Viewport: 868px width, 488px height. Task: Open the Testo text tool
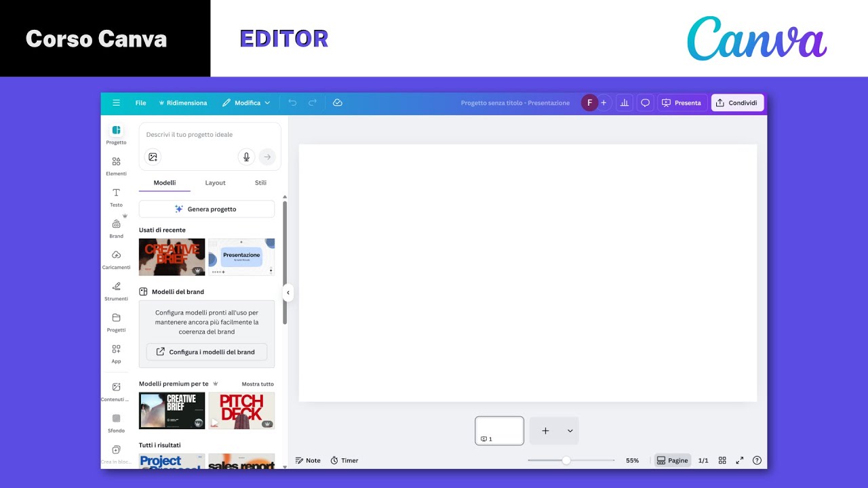coord(116,197)
